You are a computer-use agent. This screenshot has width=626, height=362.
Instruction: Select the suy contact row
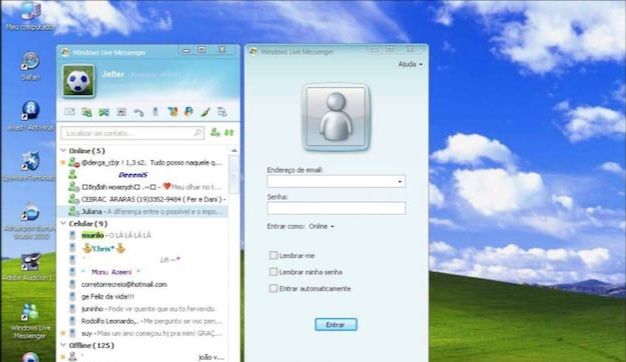[x=143, y=333]
